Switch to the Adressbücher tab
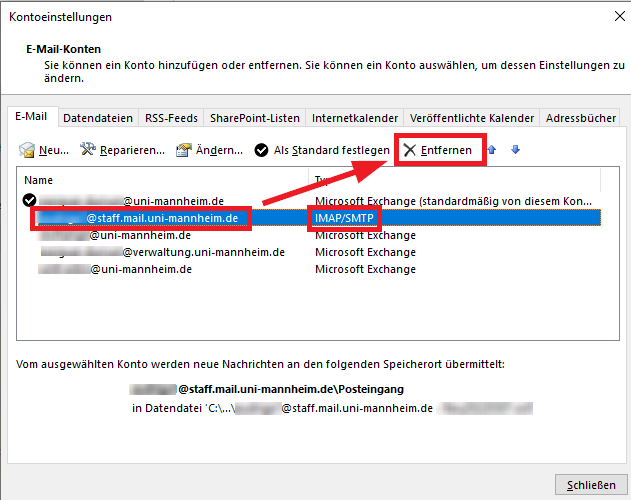631x500 pixels. coord(581,118)
